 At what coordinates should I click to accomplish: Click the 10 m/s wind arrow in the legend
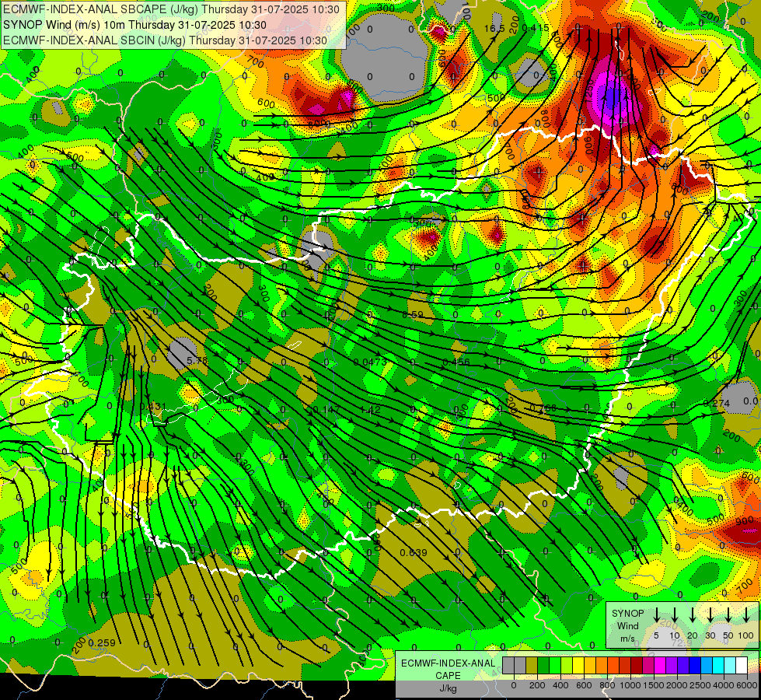674,615
